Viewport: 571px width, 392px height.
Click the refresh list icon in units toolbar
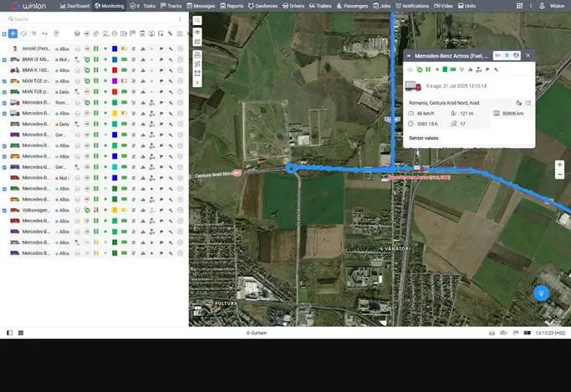pyautogui.click(x=23, y=33)
